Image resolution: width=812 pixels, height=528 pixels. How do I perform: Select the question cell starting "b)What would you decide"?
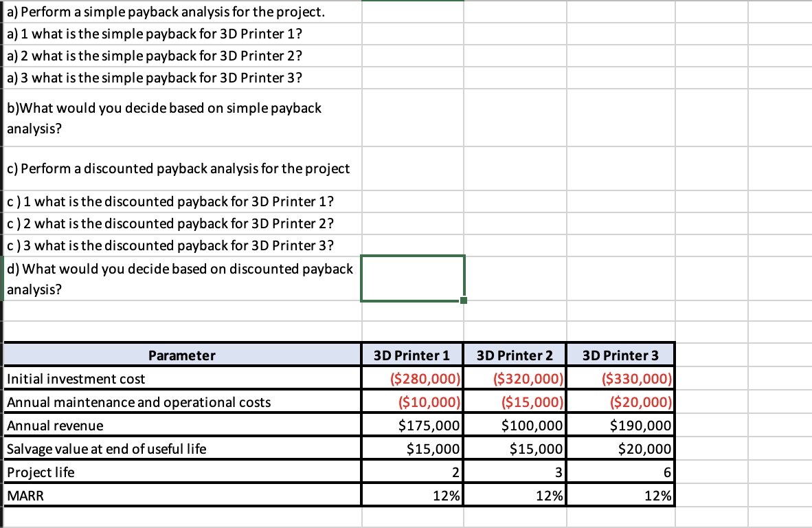tap(181, 118)
